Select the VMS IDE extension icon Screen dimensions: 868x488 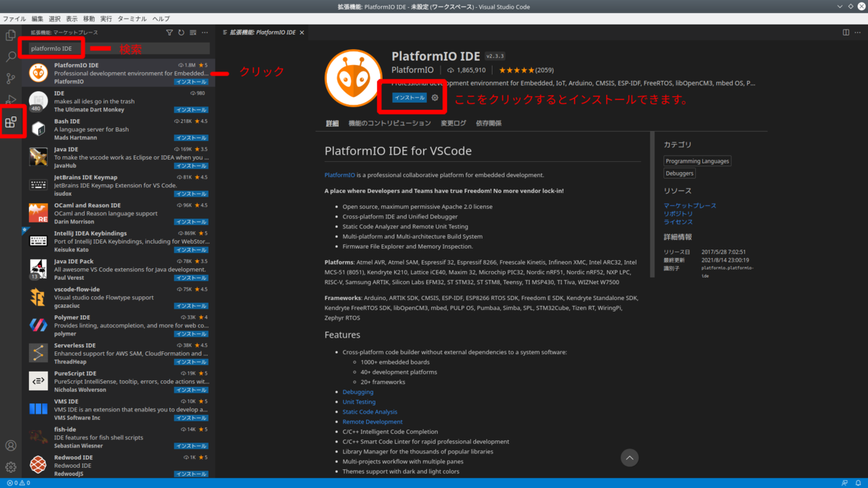(x=38, y=409)
